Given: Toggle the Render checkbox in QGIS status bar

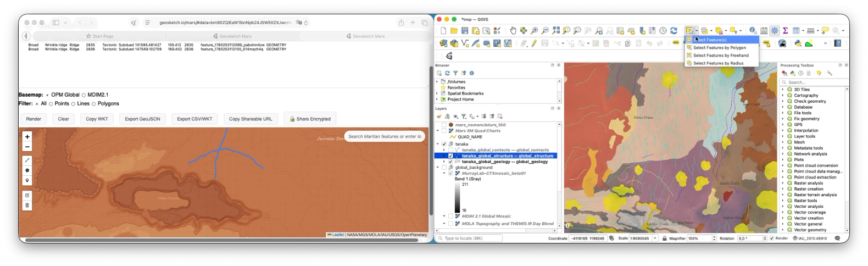Looking at the screenshot, I should [772, 239].
